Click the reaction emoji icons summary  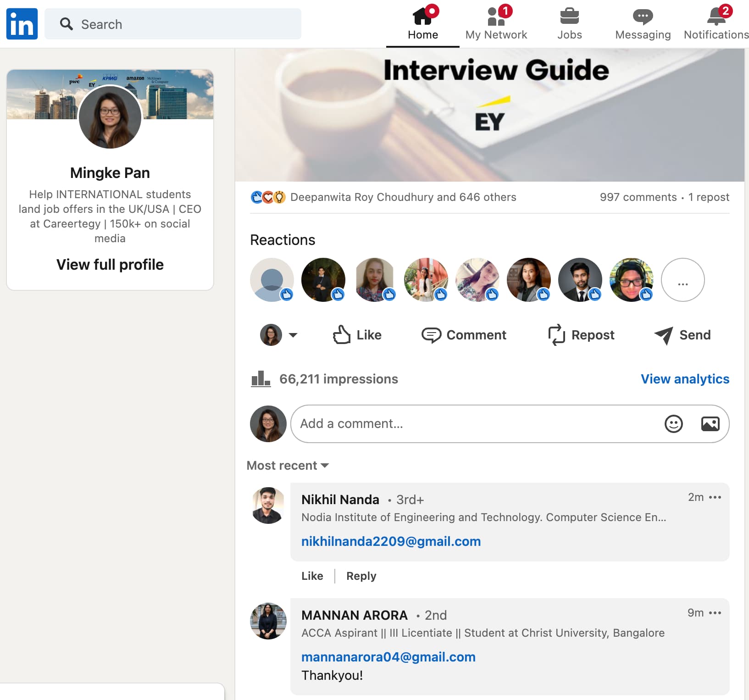268,197
